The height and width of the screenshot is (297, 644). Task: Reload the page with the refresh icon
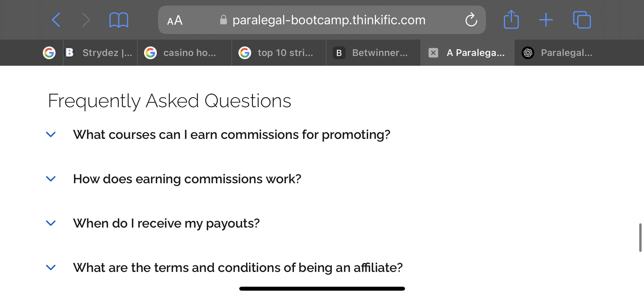click(471, 20)
